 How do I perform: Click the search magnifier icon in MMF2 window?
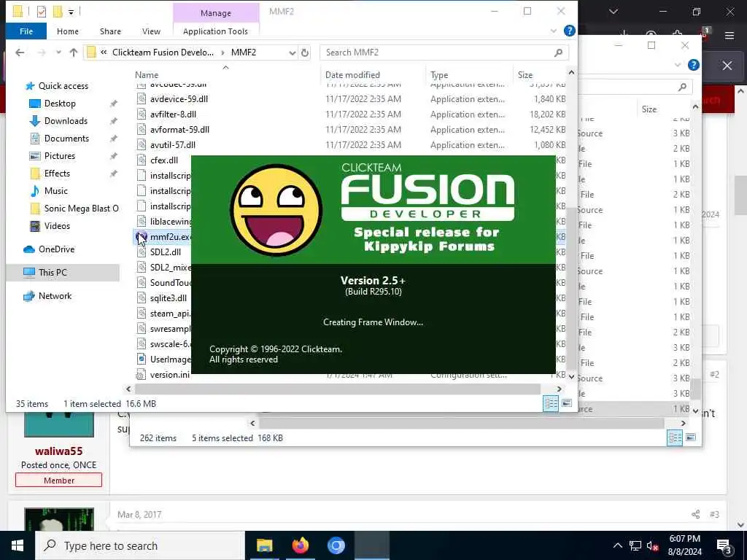[x=558, y=52]
